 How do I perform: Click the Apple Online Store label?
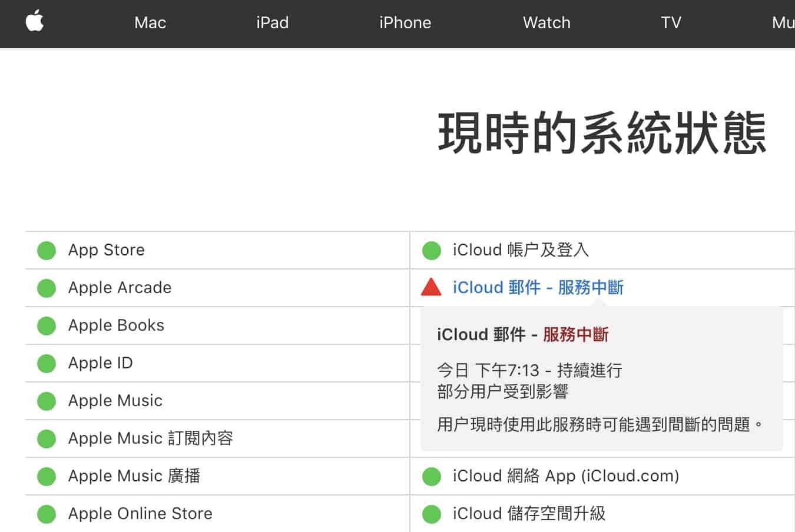point(140,514)
